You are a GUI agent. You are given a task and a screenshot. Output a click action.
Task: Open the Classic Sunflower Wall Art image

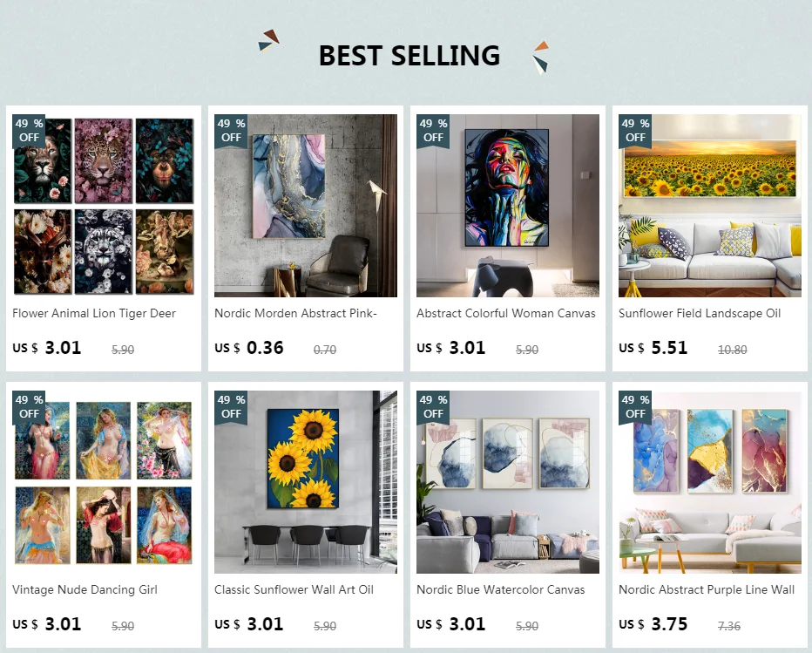click(x=306, y=482)
